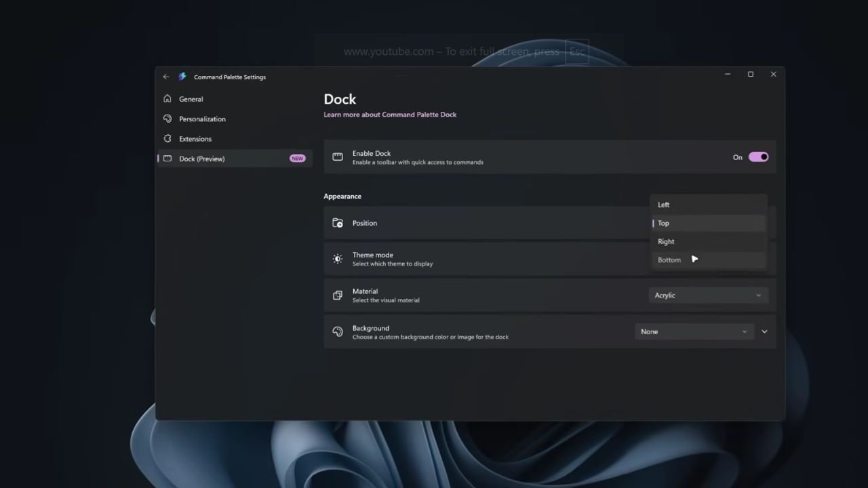Open the Learn more about Command Palette Dock link
868x488 pixels.
pos(390,114)
